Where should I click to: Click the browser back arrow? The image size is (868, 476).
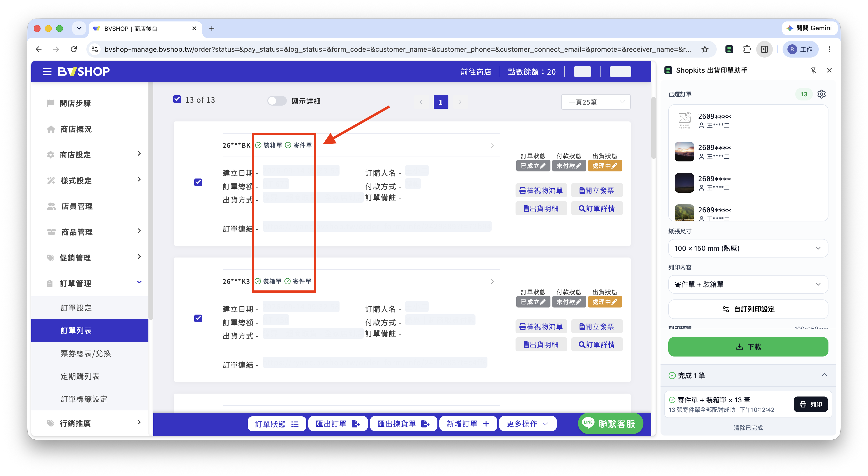point(39,49)
